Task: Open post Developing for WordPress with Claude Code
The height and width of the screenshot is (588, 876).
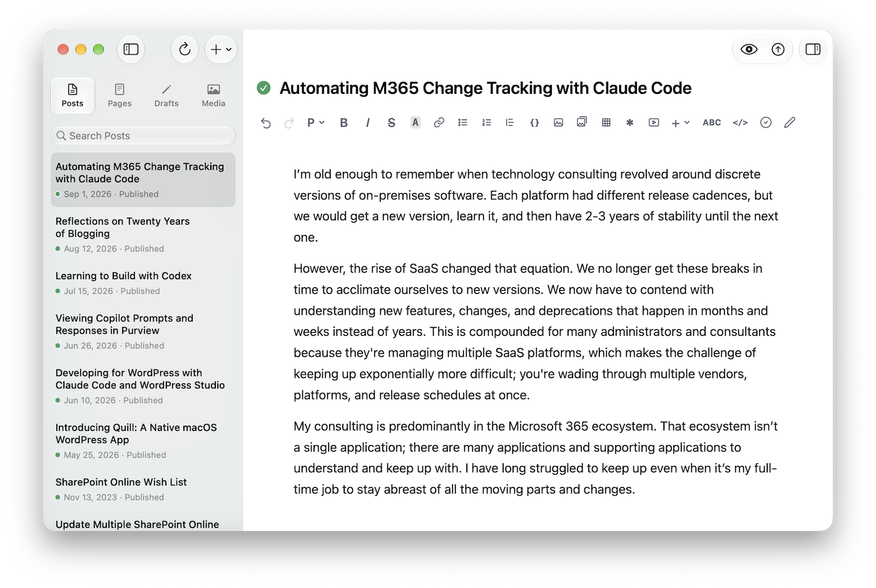Action: (x=143, y=386)
